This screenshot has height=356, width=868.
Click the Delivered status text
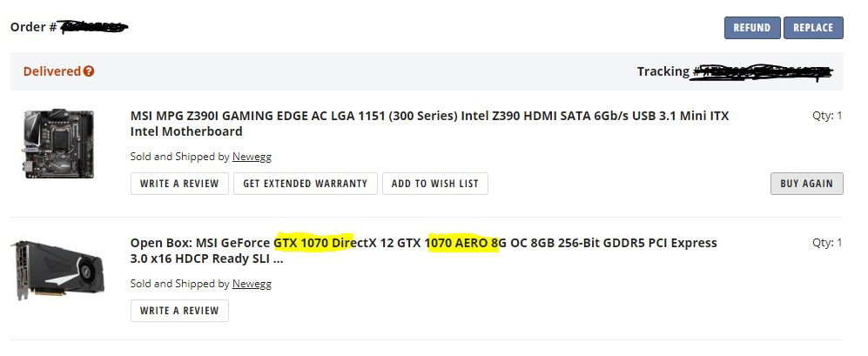[x=51, y=71]
